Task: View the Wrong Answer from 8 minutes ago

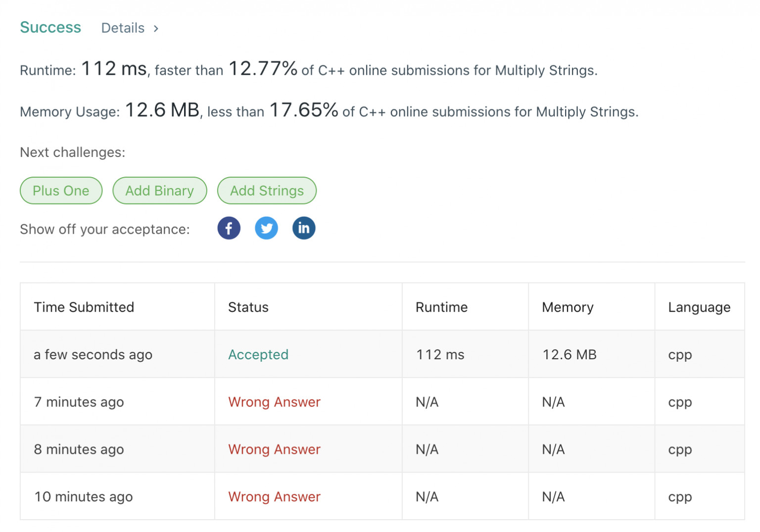Action: point(274,449)
